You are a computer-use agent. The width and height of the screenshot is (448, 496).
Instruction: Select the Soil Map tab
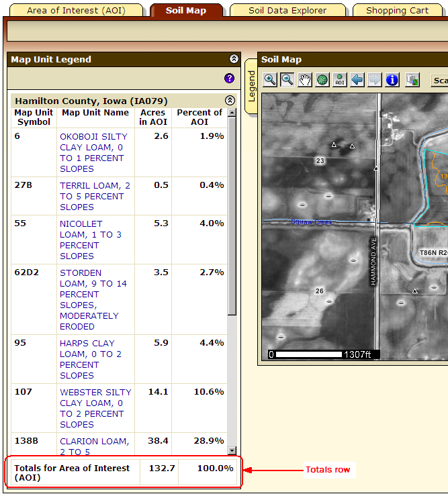coord(186,11)
